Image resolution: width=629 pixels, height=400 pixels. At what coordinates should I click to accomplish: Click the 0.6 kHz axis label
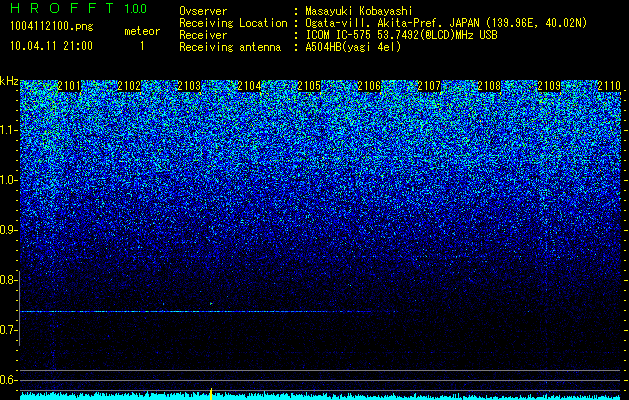tap(8, 380)
